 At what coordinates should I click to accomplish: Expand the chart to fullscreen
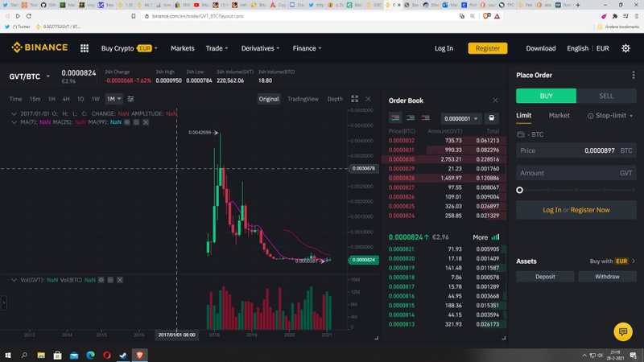click(x=354, y=99)
